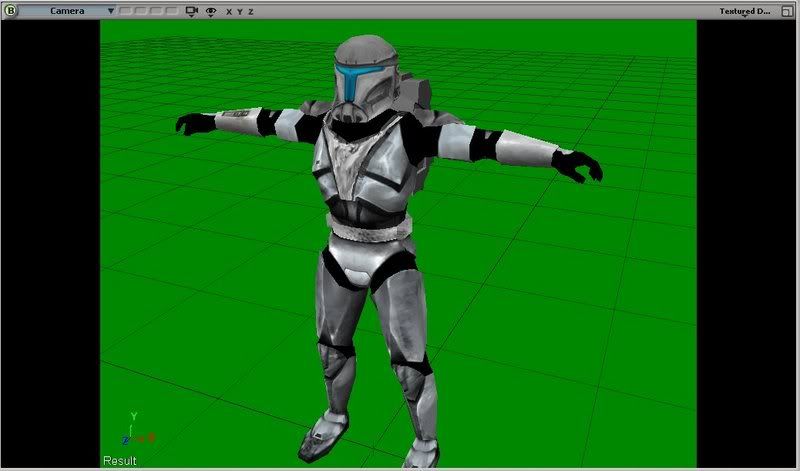Select the first memo camera box
This screenshot has width=800, height=471.
tap(126, 11)
